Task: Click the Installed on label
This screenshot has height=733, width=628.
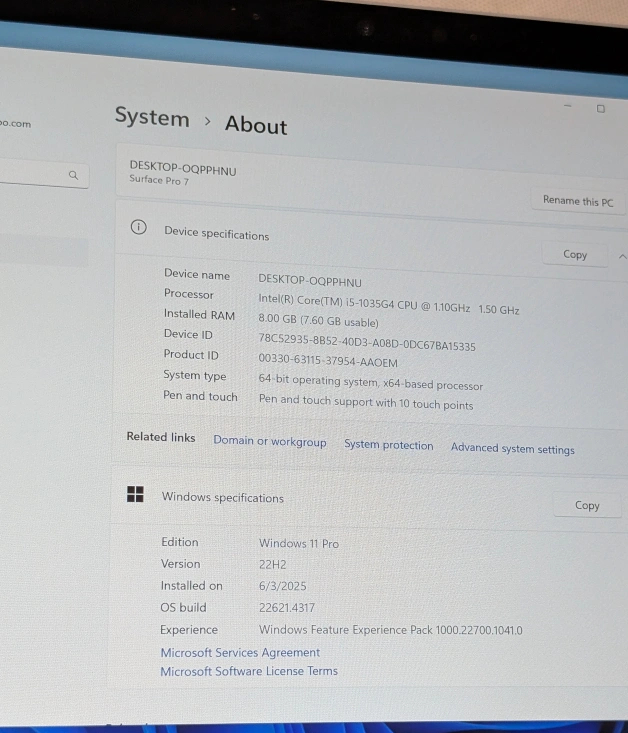Action: (x=191, y=586)
